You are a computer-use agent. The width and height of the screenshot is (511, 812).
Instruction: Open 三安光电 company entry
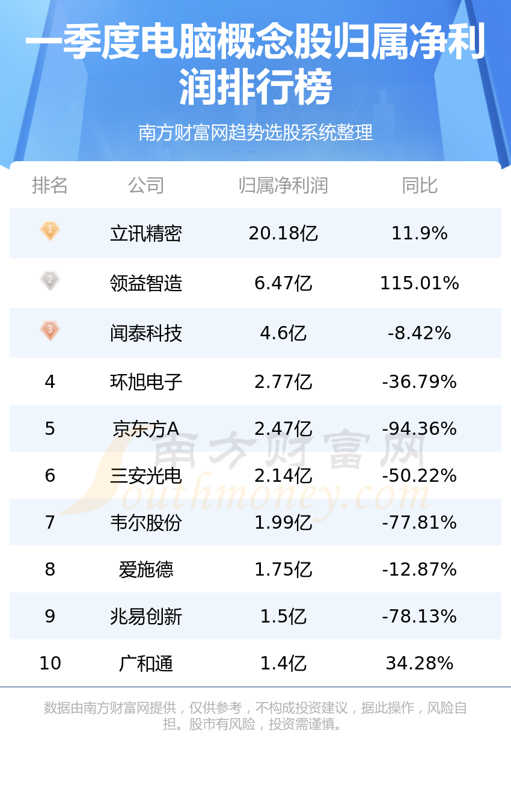146,476
